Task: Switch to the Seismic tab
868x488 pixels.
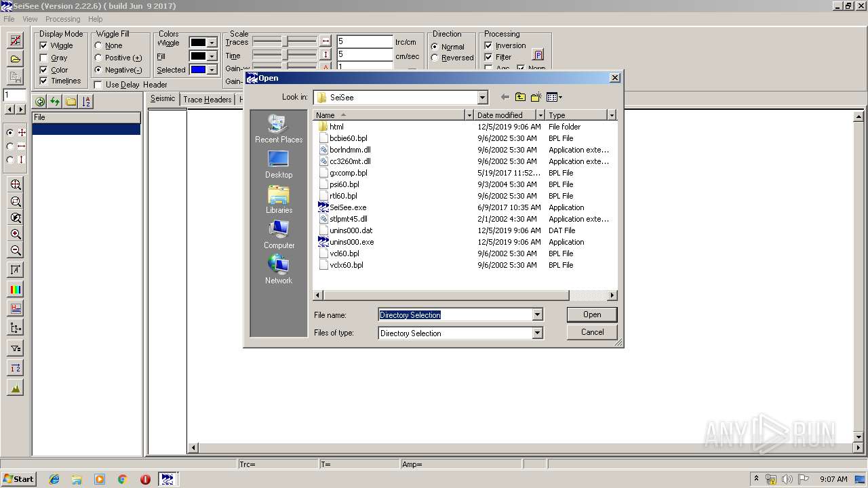Action: [x=163, y=99]
